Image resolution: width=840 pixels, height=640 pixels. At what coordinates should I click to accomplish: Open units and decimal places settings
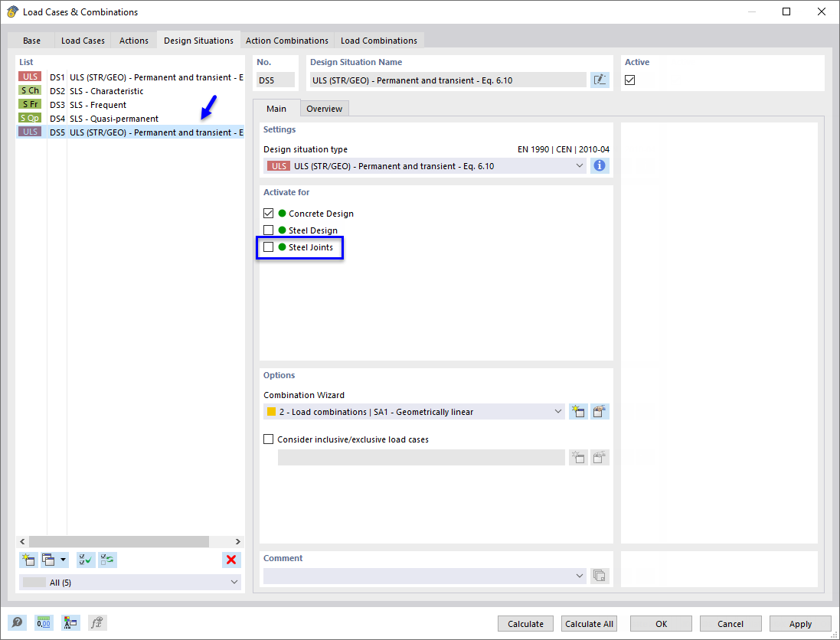[x=44, y=622]
